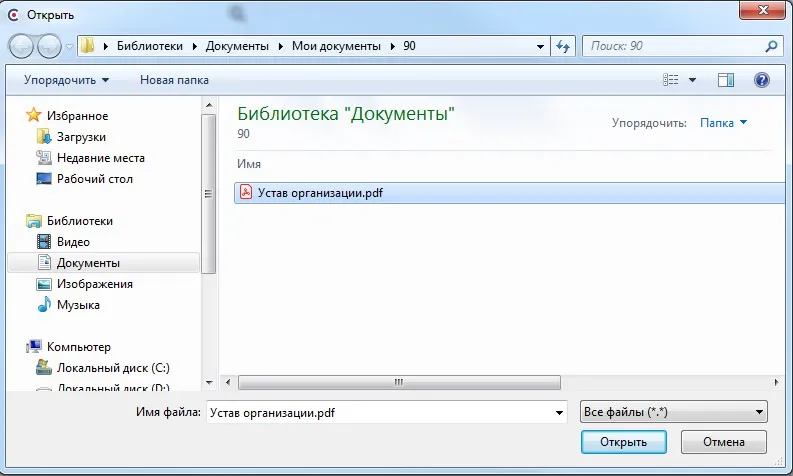Expand arrow after Библиотеки breadcrumb
Screen dimensions: 793x476
(195, 46)
